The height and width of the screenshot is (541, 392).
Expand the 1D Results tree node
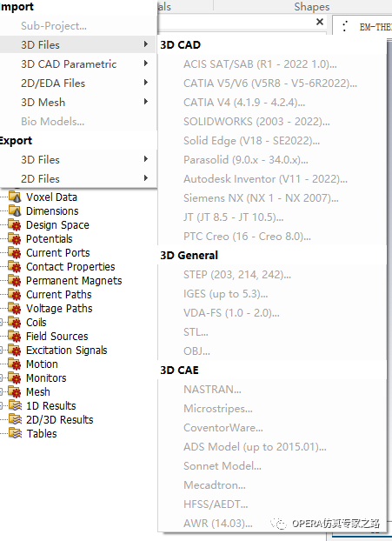point(1,405)
